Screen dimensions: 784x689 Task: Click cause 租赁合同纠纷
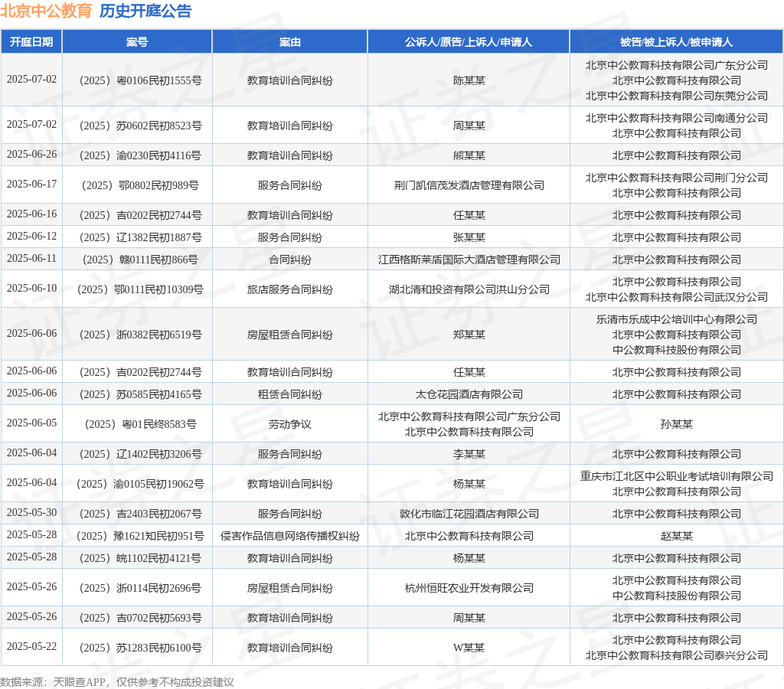pos(290,394)
